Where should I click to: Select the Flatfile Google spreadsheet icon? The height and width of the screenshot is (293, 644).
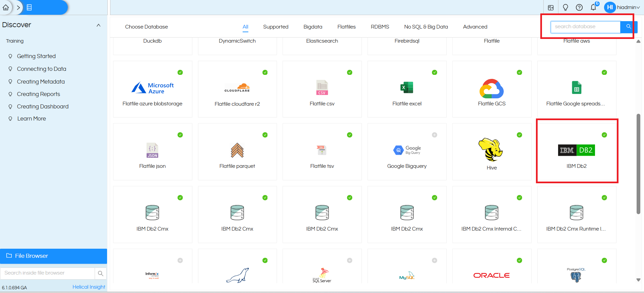pyautogui.click(x=577, y=88)
